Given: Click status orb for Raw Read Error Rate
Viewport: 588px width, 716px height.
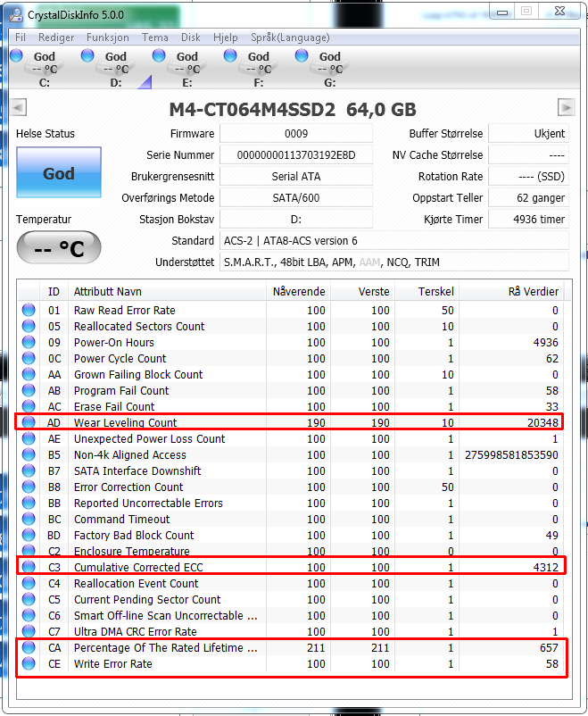Looking at the screenshot, I should coord(29,310).
